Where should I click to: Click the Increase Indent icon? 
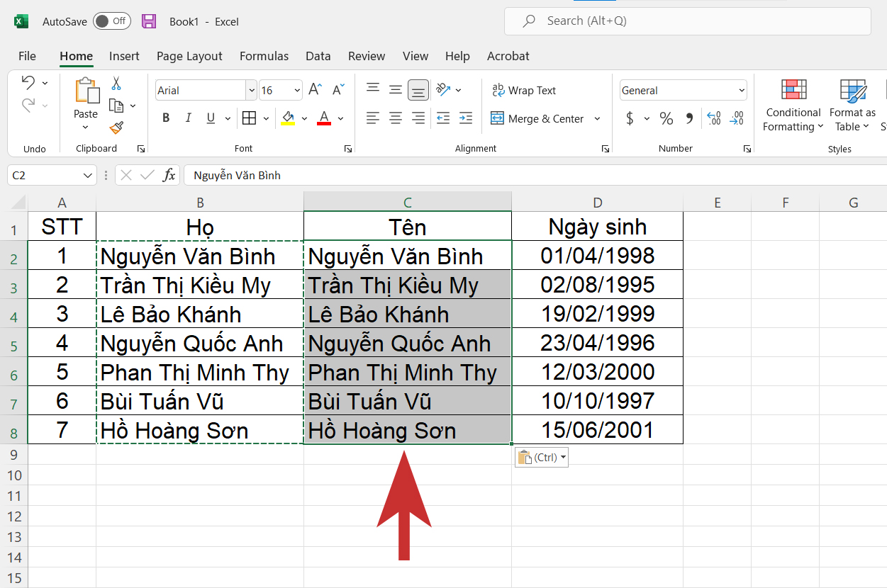466,118
